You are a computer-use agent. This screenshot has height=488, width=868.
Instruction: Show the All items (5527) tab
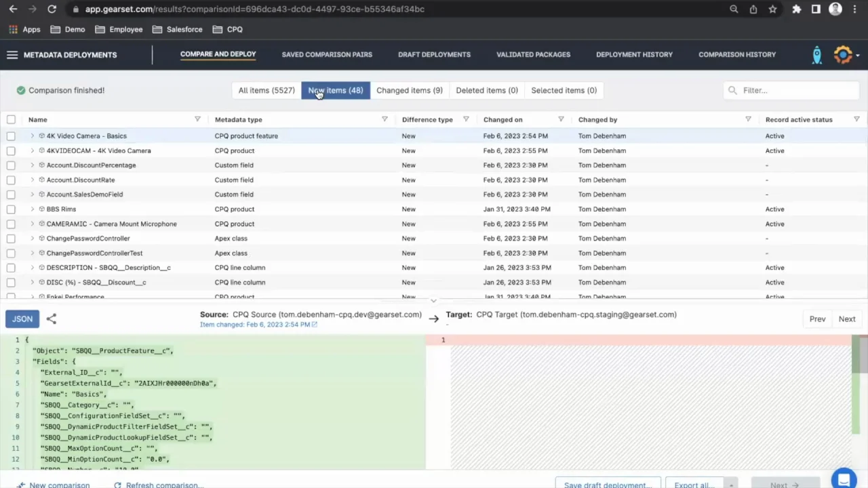coord(267,90)
